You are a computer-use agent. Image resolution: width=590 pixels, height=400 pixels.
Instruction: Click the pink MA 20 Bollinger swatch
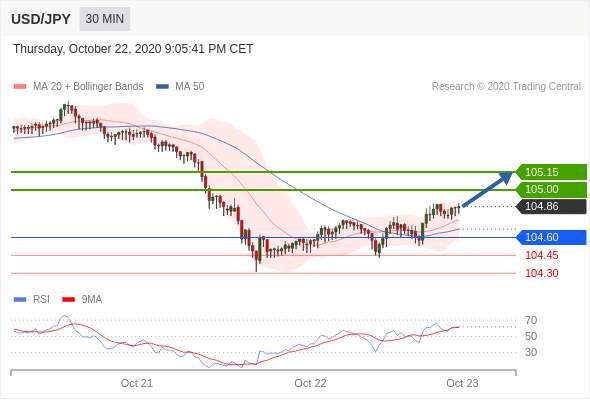point(20,87)
